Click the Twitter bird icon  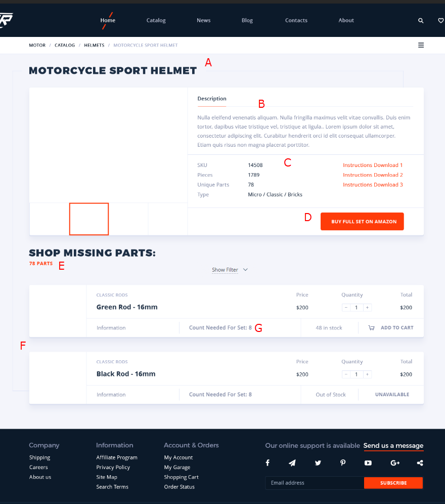point(318,463)
